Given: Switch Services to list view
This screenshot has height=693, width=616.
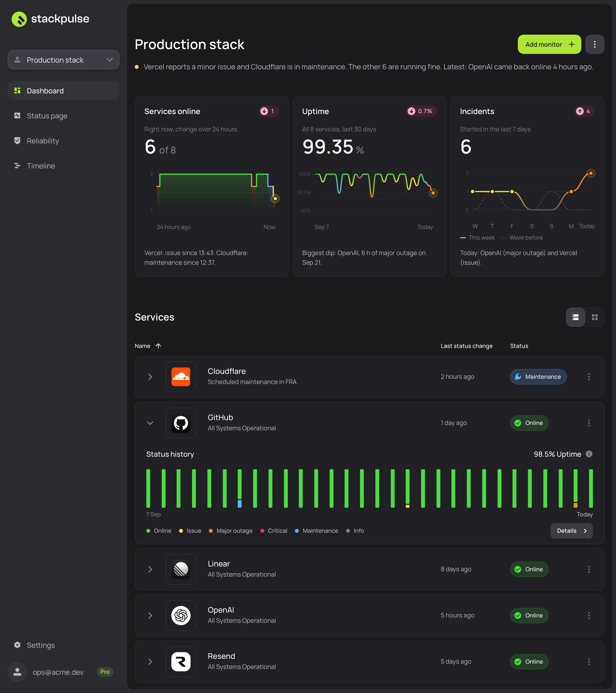Looking at the screenshot, I should coord(575,317).
